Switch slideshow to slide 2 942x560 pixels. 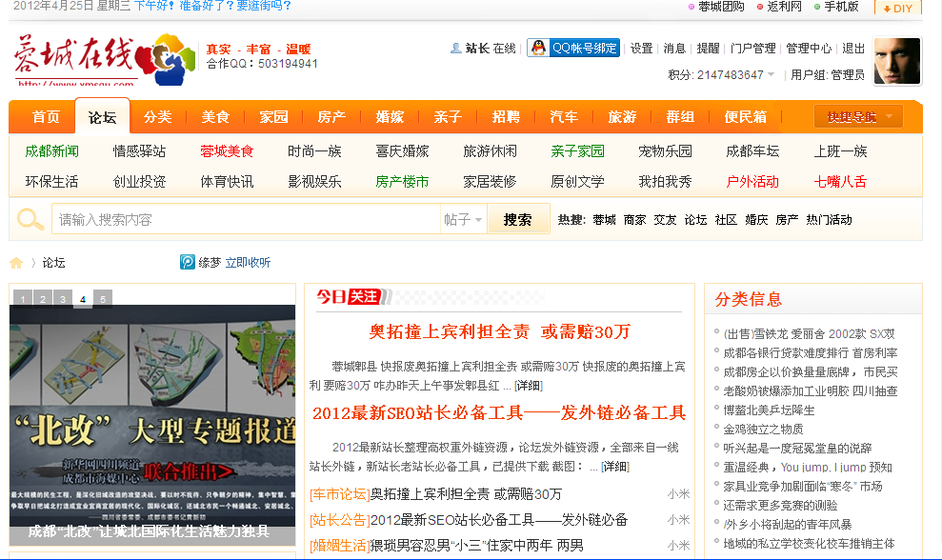[x=43, y=299]
